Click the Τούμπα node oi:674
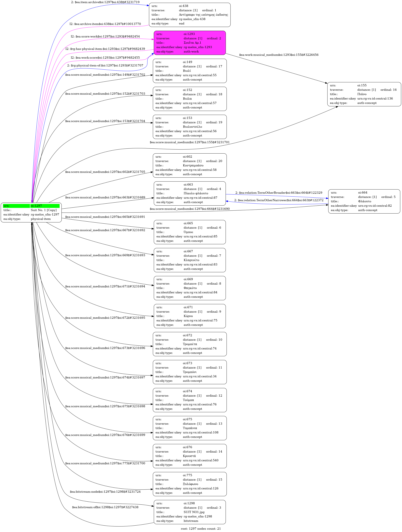The image size is (402, 532). tap(190, 400)
